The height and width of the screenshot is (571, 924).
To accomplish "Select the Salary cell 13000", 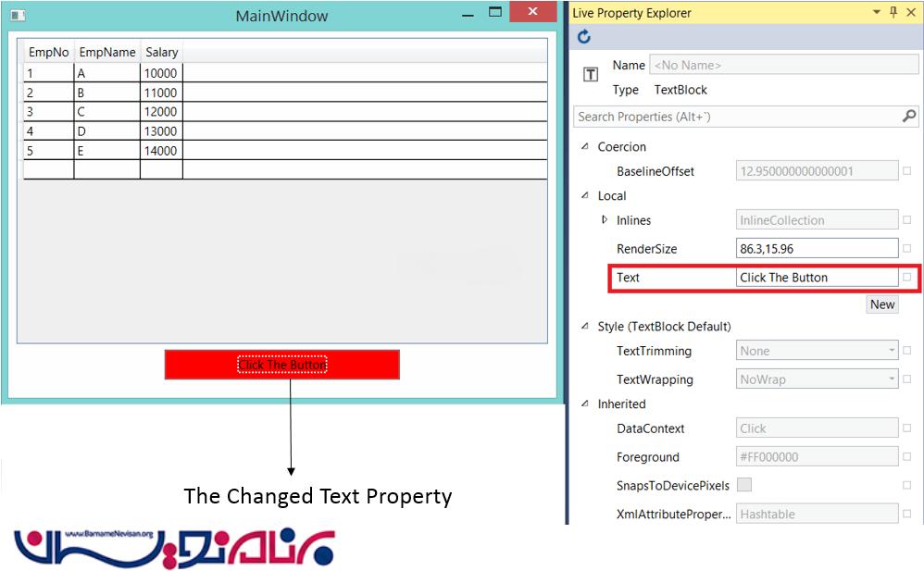I will (161, 130).
